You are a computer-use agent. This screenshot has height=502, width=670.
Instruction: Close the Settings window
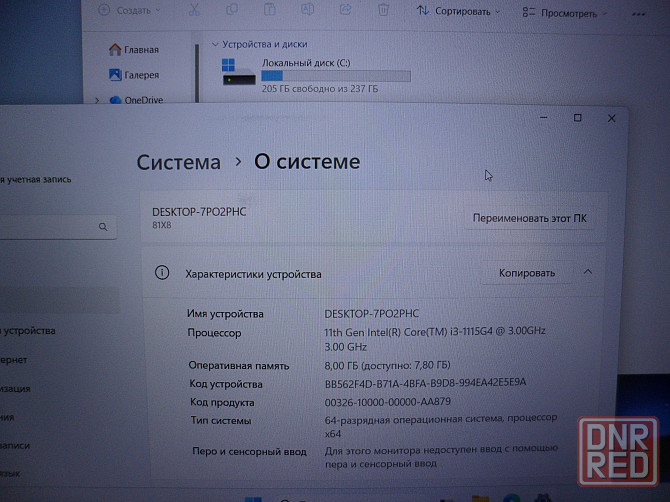tap(611, 118)
